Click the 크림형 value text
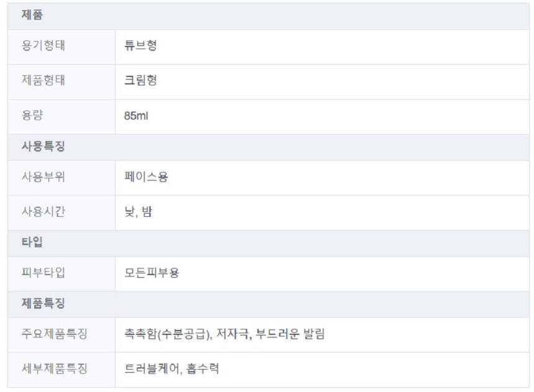Screen dimensions: 534x392 pos(140,81)
